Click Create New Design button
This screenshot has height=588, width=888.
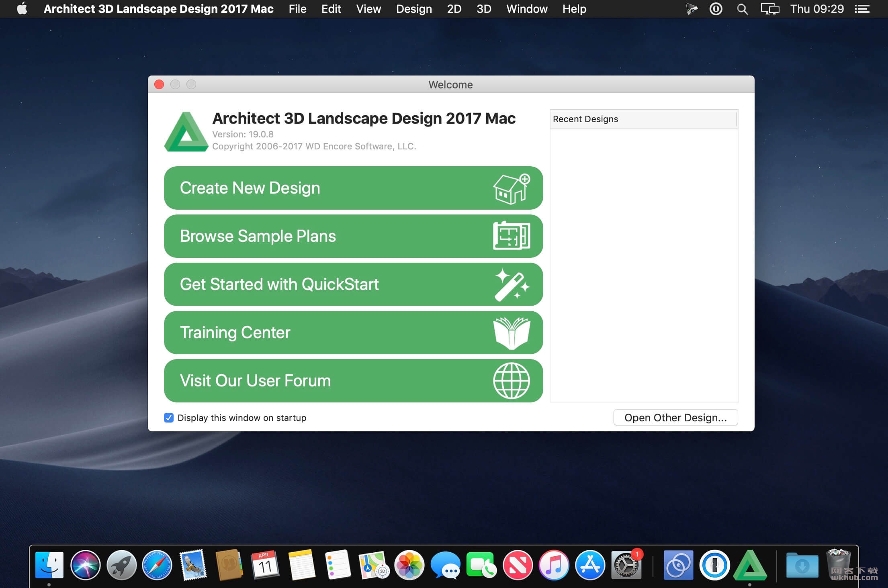[353, 188]
